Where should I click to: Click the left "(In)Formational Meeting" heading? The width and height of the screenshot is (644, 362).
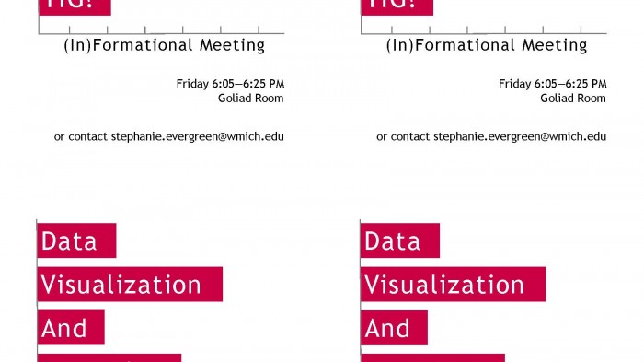coord(165,45)
